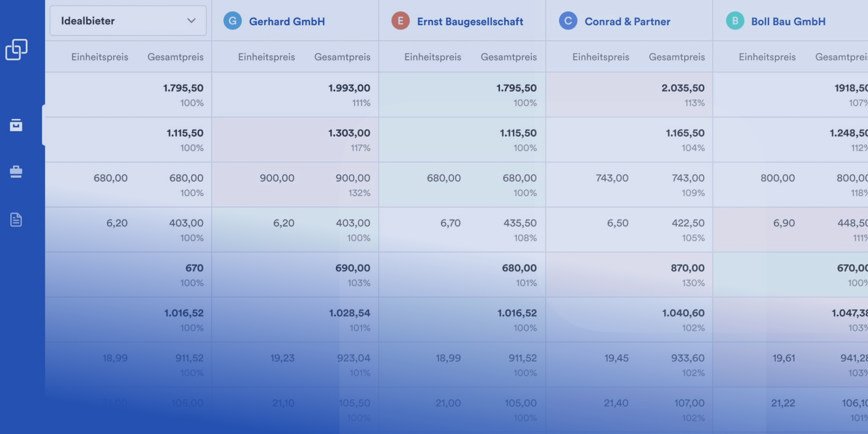Select Conrad & Partner value 1.040,60
The height and width of the screenshot is (434, 868).
click(x=684, y=313)
